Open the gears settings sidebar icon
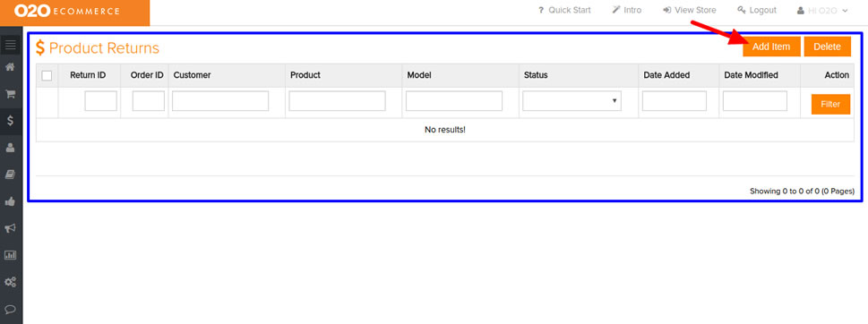Viewport: 868px width, 324px height. 11,282
